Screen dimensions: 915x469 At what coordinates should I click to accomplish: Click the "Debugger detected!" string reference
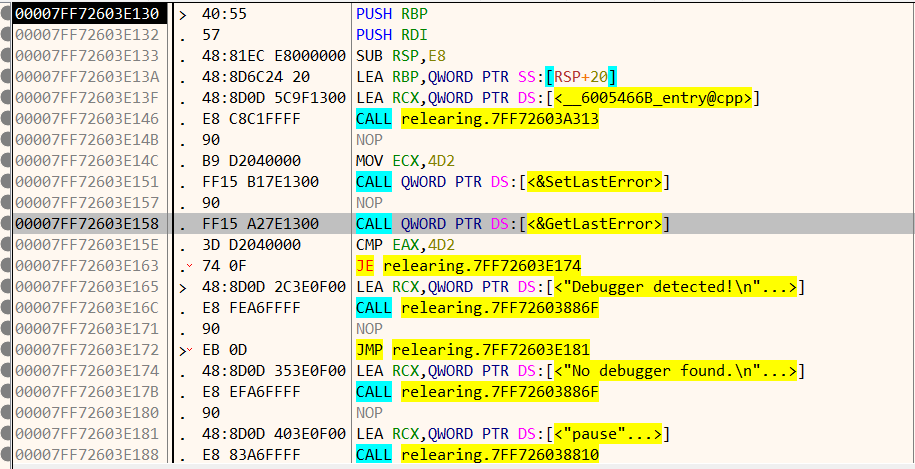click(670, 287)
